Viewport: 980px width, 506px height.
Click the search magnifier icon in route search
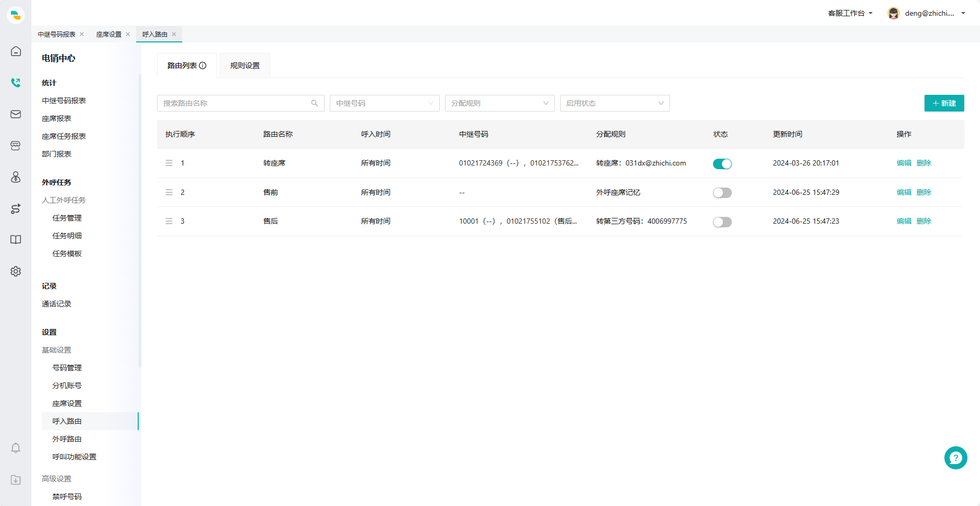315,103
